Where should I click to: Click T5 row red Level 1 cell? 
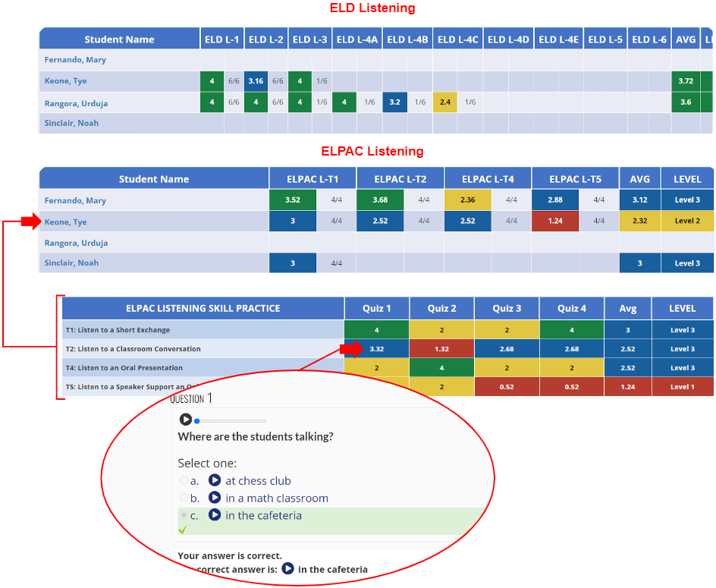click(682, 387)
